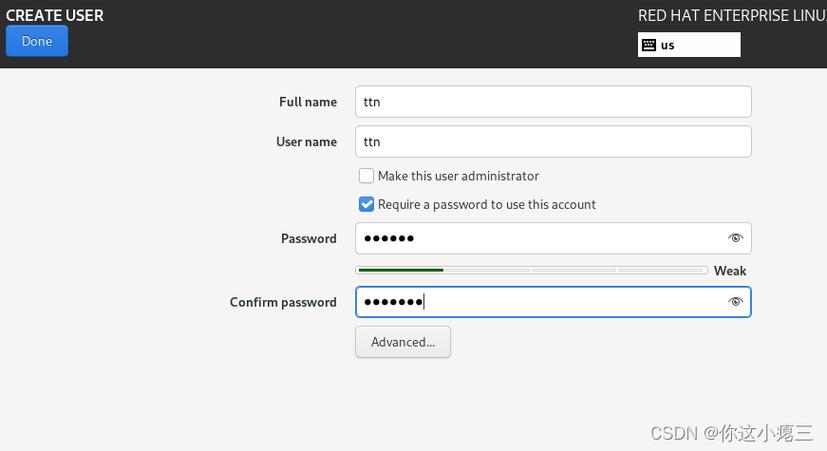The width and height of the screenshot is (827, 451).
Task: Open the us keyboard layout selector
Action: pyautogui.click(x=689, y=45)
